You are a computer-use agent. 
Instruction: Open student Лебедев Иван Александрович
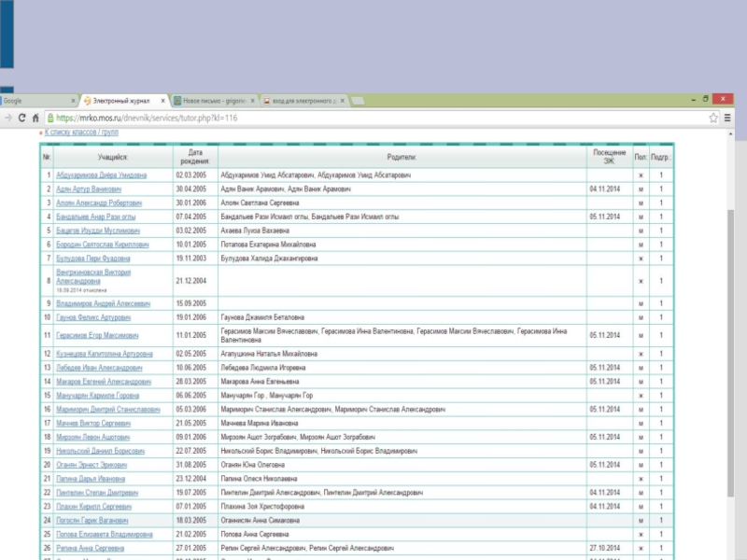pos(99,368)
